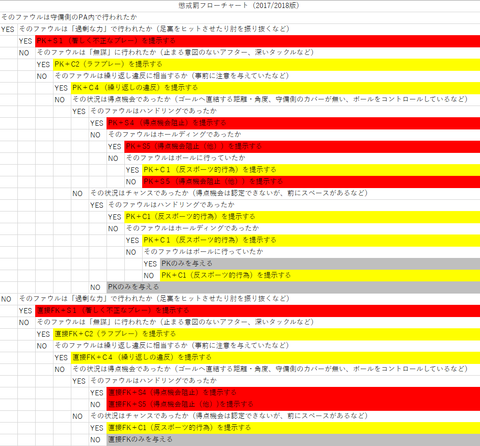Select the YES cell beside 直接FK+C4
Screen dimensions: 480x446
pyautogui.click(x=62, y=357)
